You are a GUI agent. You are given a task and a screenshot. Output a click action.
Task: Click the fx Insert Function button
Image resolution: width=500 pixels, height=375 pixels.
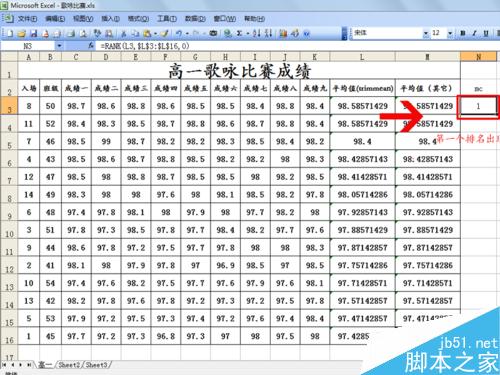pyautogui.click(x=91, y=46)
